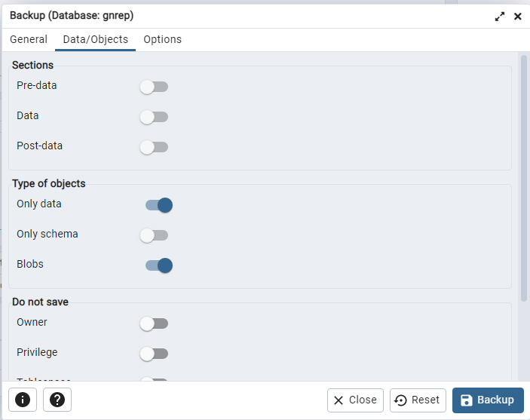Click the Reset button
The width and height of the screenshot is (530, 420).
(418, 400)
